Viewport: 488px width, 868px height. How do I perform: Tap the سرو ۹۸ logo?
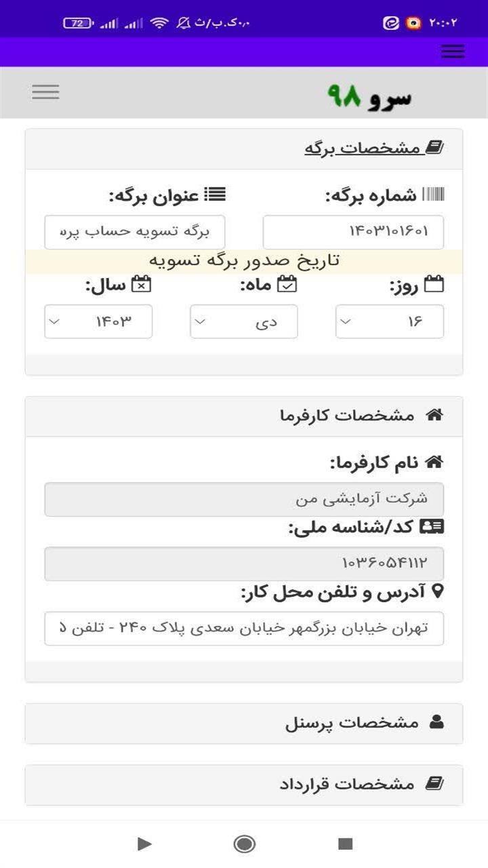(x=369, y=97)
